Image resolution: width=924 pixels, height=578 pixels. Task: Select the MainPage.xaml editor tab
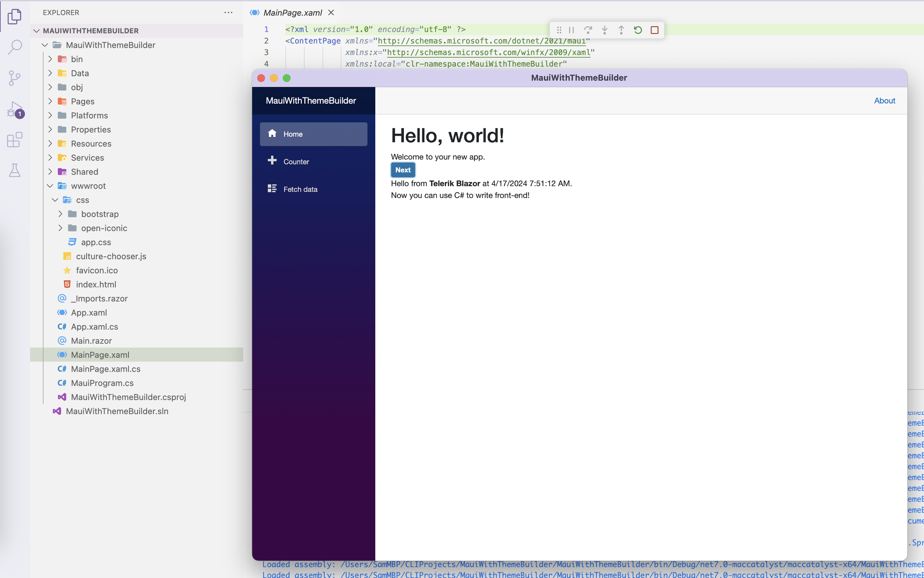[293, 12]
